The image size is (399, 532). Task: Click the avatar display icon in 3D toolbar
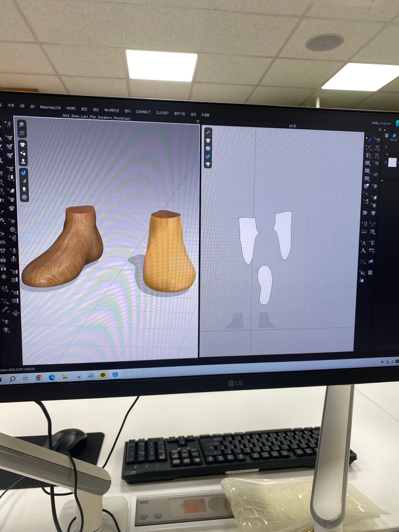tap(23, 161)
